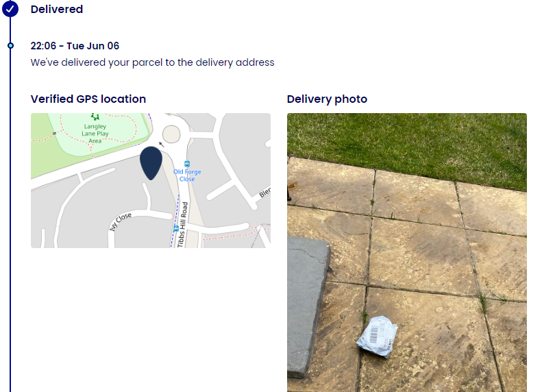
Task: Click the white parcel in the delivery photo
Action: (377, 336)
